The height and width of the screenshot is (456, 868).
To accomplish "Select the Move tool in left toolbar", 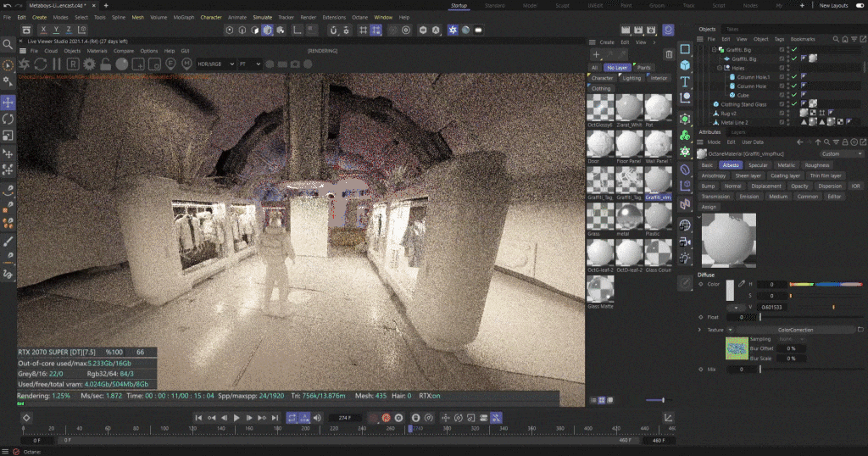I will tap(8, 102).
